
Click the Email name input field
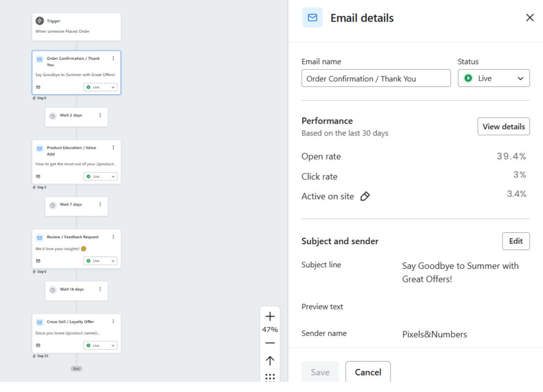(376, 78)
